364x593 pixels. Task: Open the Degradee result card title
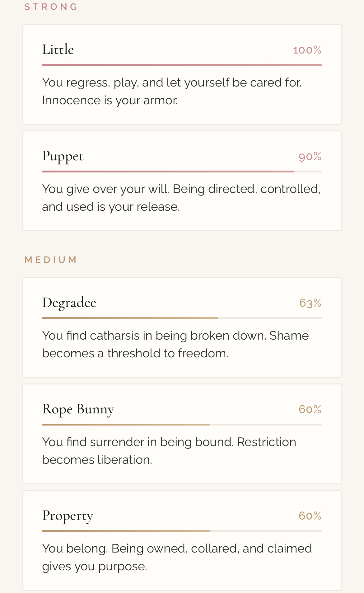coord(69,303)
